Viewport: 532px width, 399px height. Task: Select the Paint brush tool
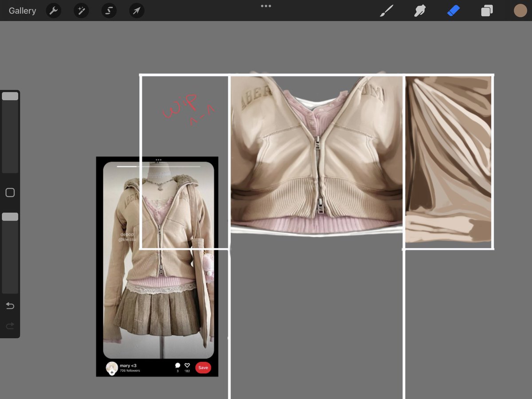point(387,10)
